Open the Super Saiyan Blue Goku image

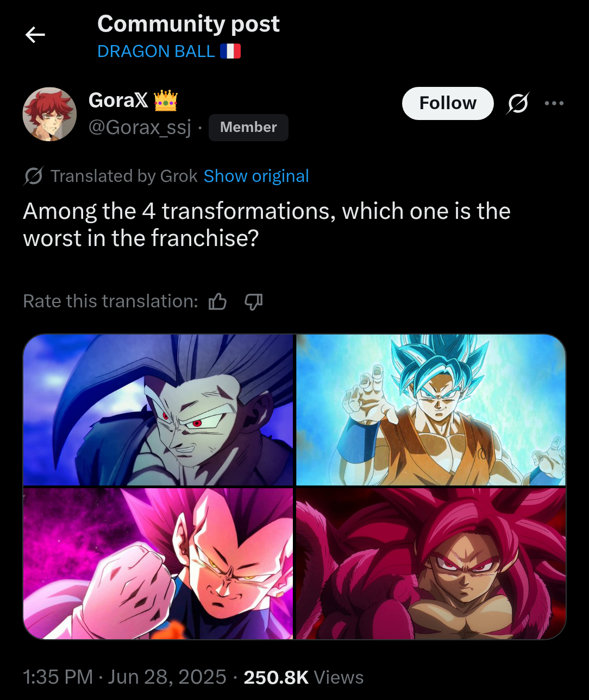(431, 410)
